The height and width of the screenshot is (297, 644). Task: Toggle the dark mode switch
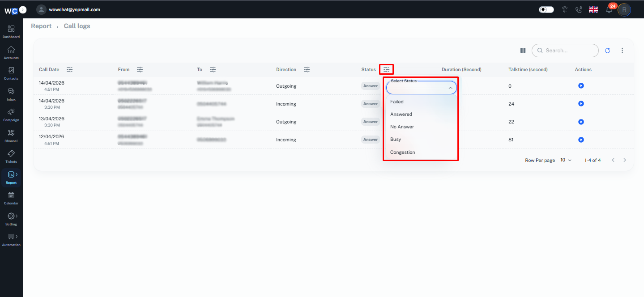pos(546,9)
